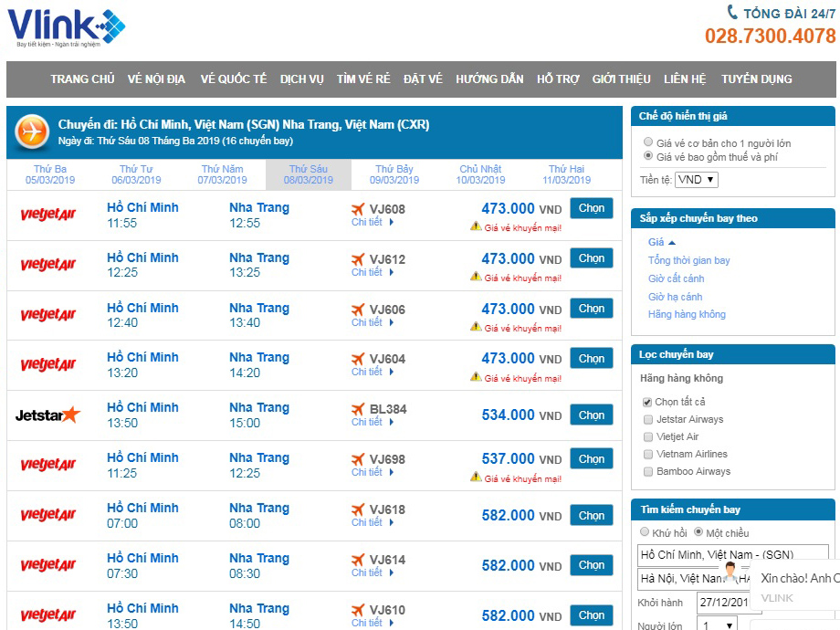The image size is (840, 630).
Task: Open the 'Vé nội địa' menu item
Action: pos(156,79)
